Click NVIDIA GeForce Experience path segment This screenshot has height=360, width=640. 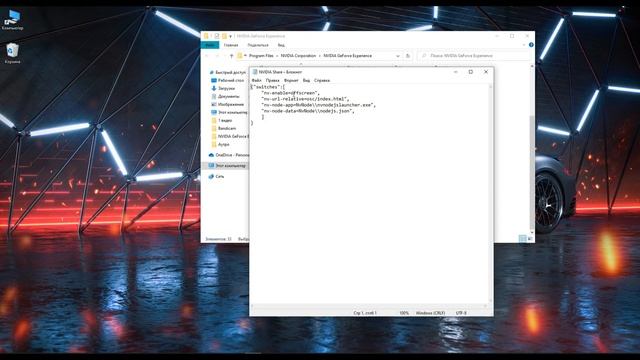[347, 56]
